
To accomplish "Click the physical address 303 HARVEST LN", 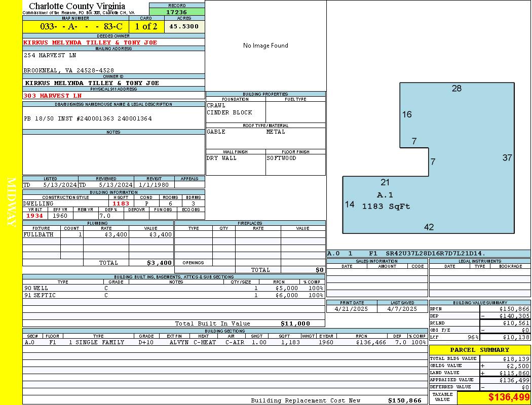I will pyautogui.click(x=53, y=96).
